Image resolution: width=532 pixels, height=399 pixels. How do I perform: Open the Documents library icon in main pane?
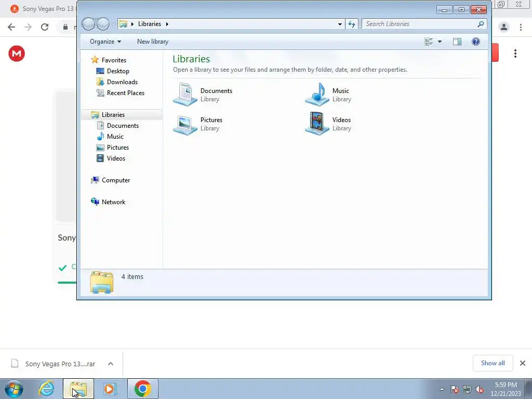(x=185, y=95)
